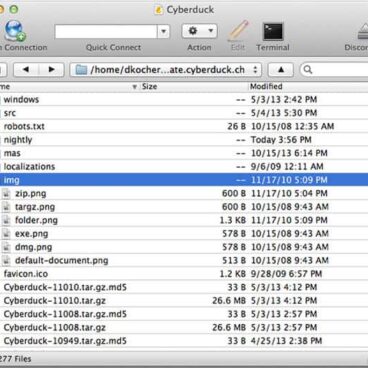Expand the Quick Connect history dropdown
Image resolution: width=368 pixels, height=368 pixels.
click(163, 32)
